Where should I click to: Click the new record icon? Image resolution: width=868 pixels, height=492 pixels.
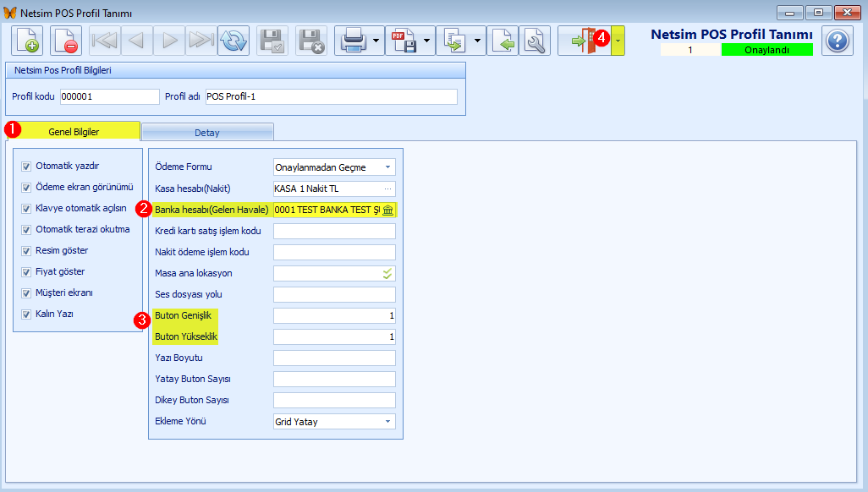tap(27, 41)
